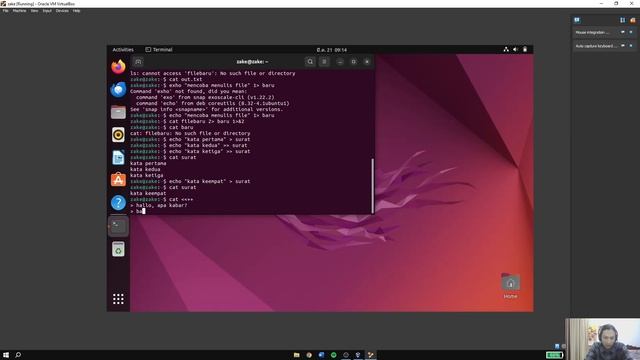Open the Terminal app menu in top bar

pyautogui.click(x=159, y=50)
